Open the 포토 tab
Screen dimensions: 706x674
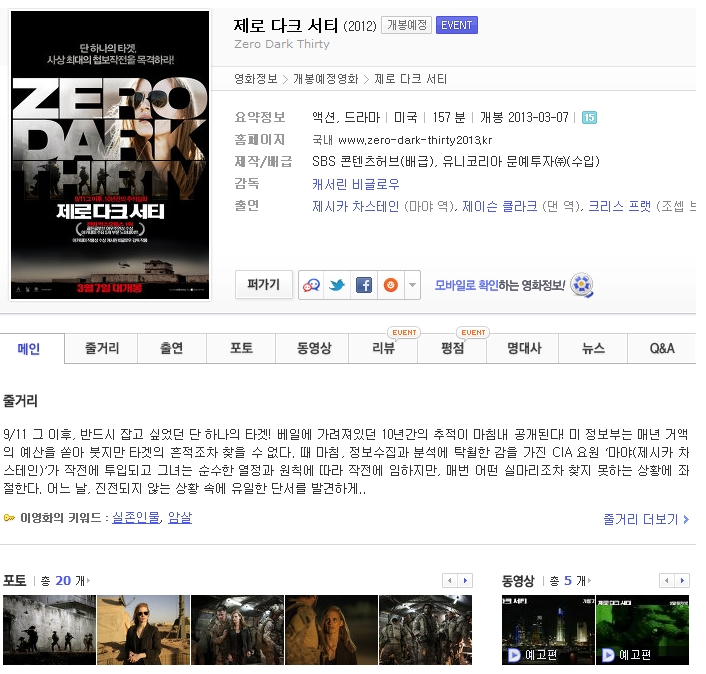pyautogui.click(x=241, y=349)
